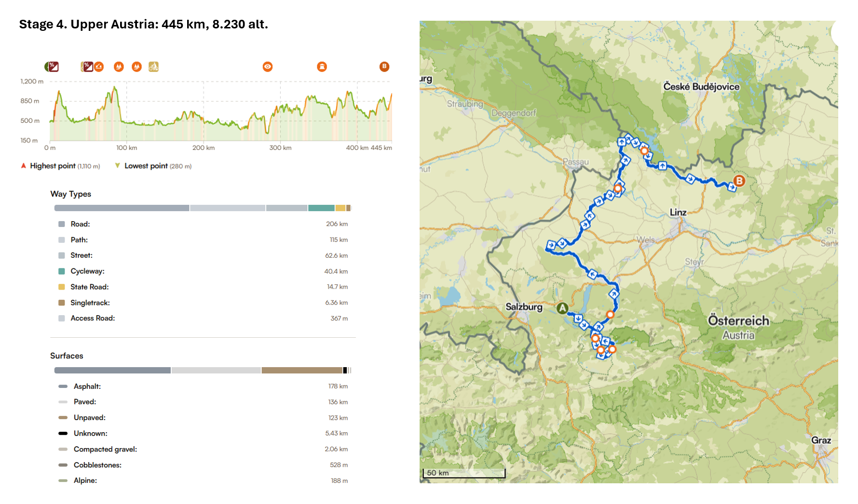Image resolution: width=858 pixels, height=504 pixels.
Task: Open the orange eye viewpoint highlight icon
Action: (268, 66)
